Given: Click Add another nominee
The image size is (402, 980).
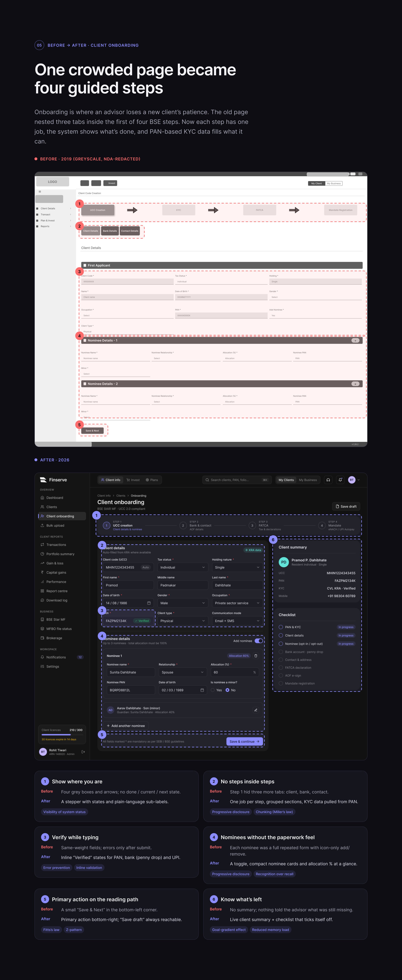Looking at the screenshot, I should click(x=126, y=726).
